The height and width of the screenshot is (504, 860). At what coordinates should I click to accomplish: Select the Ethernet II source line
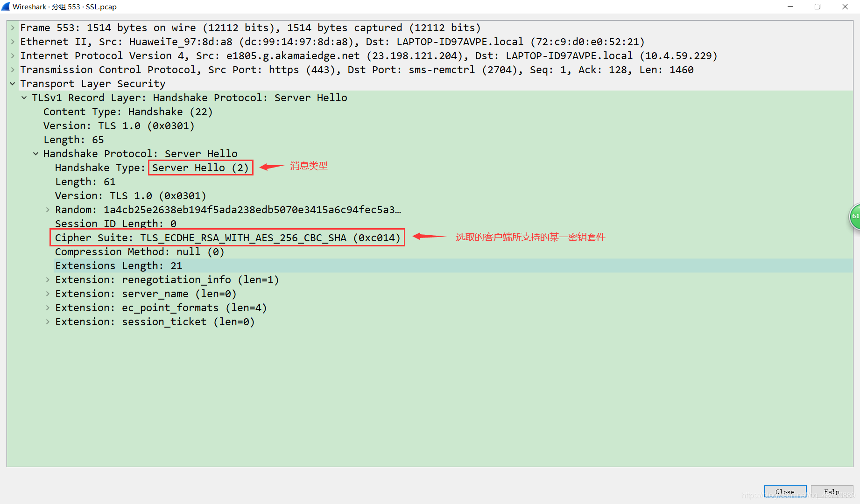(332, 42)
